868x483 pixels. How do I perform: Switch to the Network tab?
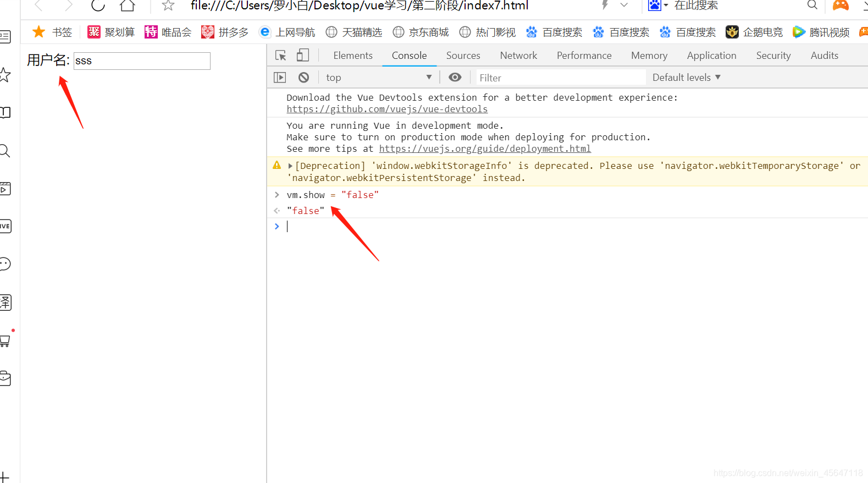(x=518, y=56)
